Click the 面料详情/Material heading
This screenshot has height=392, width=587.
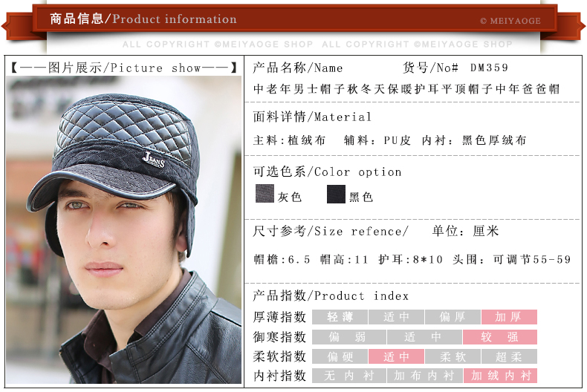point(312,117)
